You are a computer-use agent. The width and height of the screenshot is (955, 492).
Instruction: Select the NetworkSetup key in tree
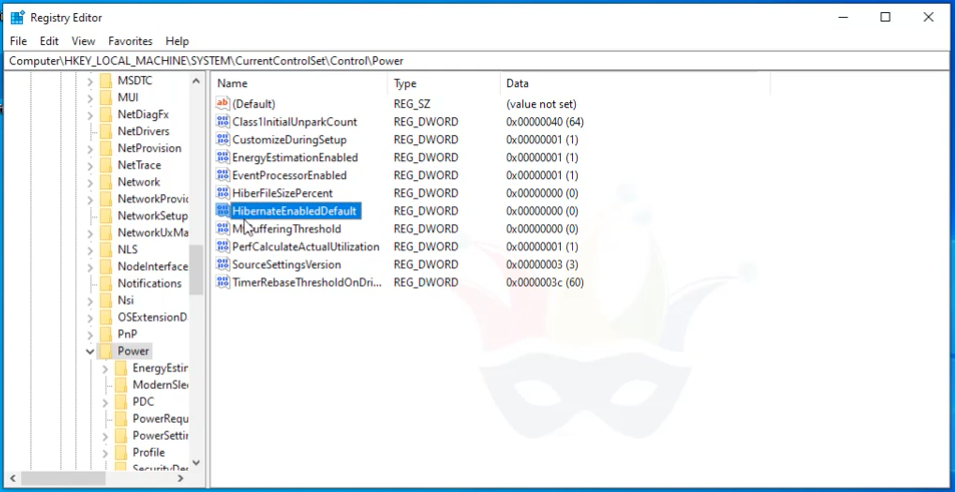(x=152, y=216)
